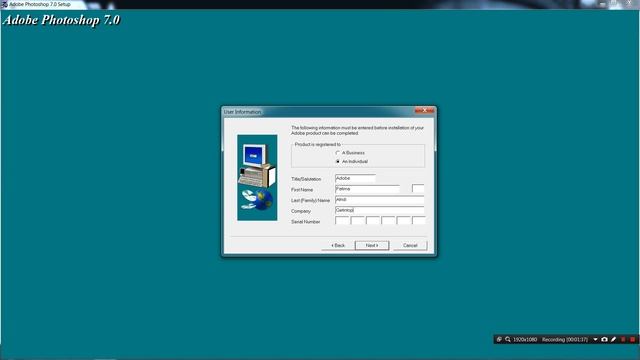
Task: Click the leftmost recorder bar window icon
Action: tap(499, 340)
